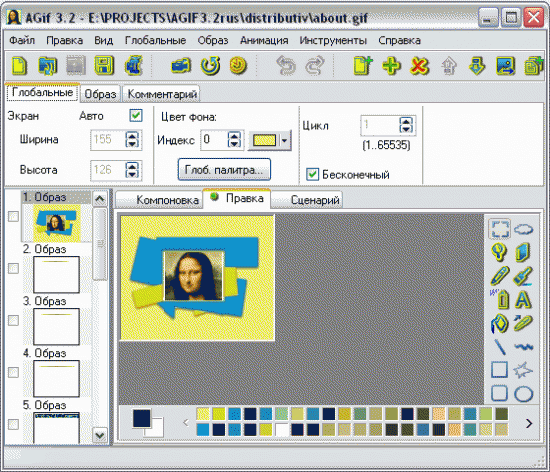
Task: Click the move frame down arrow icon
Action: click(477, 66)
